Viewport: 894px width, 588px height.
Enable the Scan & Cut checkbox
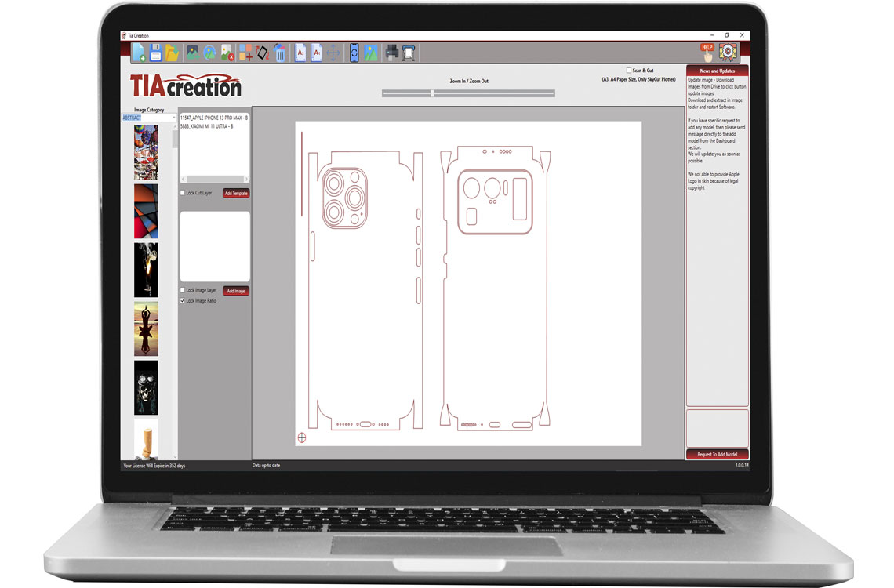[x=630, y=70]
